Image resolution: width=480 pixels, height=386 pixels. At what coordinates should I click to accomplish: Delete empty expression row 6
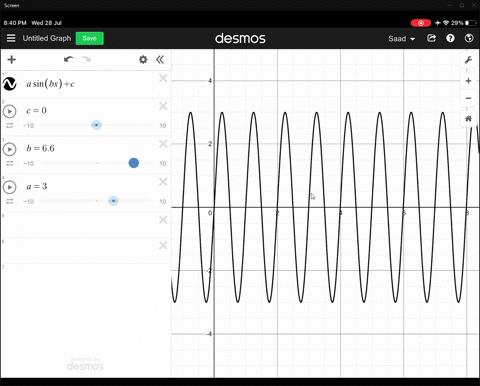click(x=163, y=246)
